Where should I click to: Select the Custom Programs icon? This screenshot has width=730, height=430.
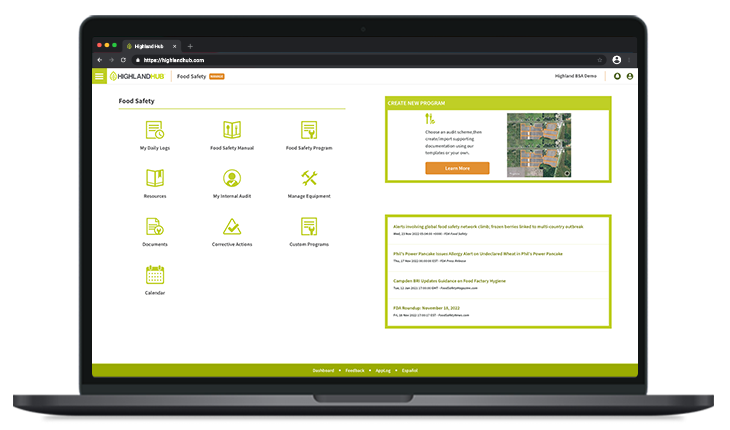(x=309, y=227)
